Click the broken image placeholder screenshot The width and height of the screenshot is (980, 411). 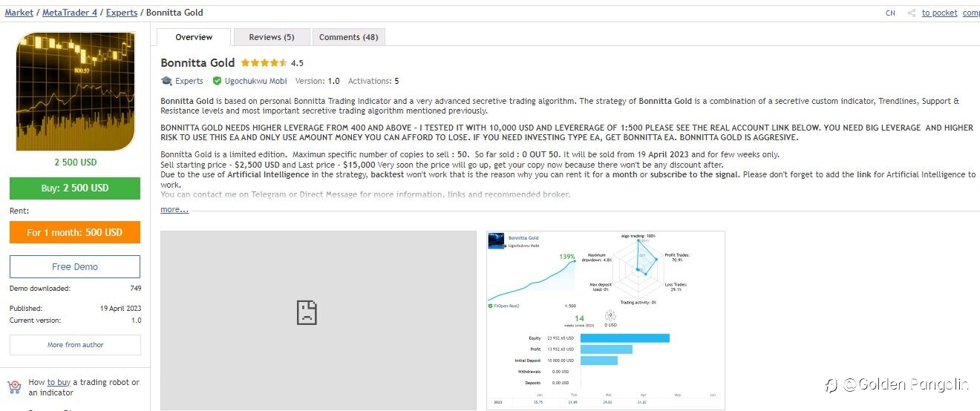point(318,320)
